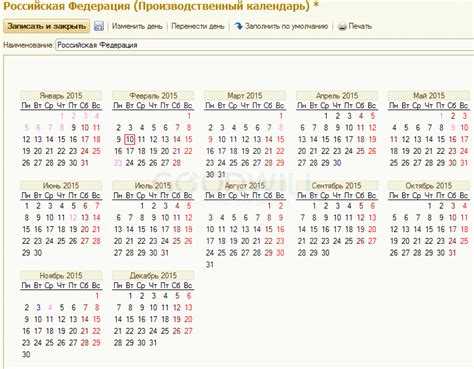The width and height of the screenshot is (474, 369).
Task: Click the Печать label
Action: click(x=360, y=26)
